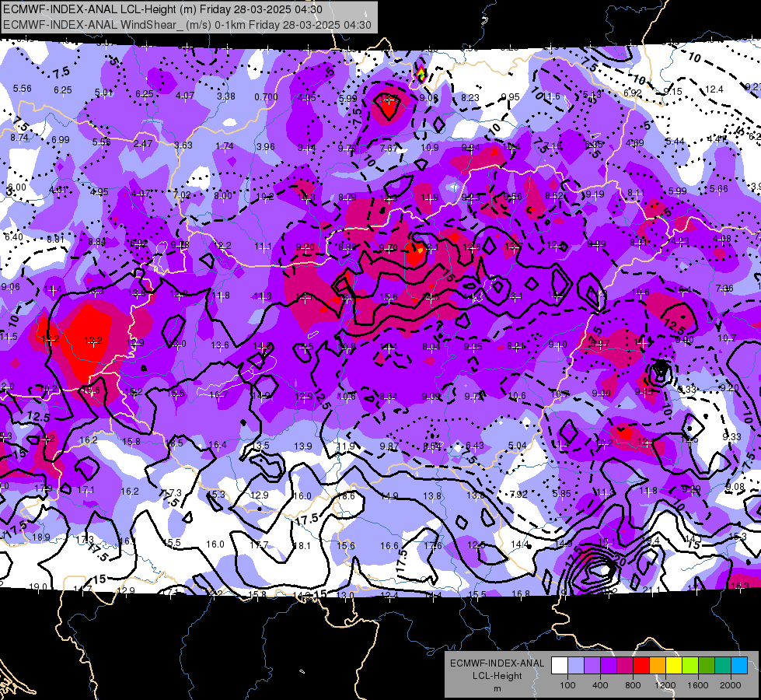Click the contour label 20
This screenshot has width=761, height=700.
[618, 561]
